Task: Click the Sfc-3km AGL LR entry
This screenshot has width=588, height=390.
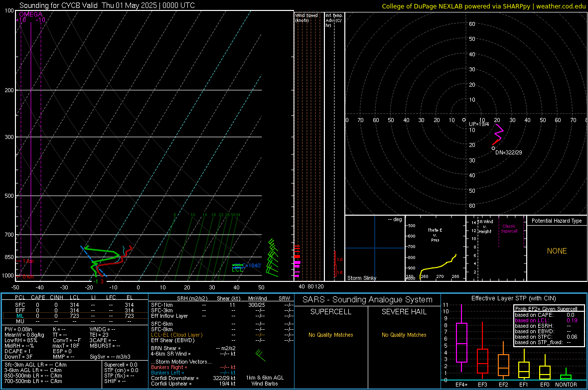Action: pyautogui.click(x=35, y=365)
